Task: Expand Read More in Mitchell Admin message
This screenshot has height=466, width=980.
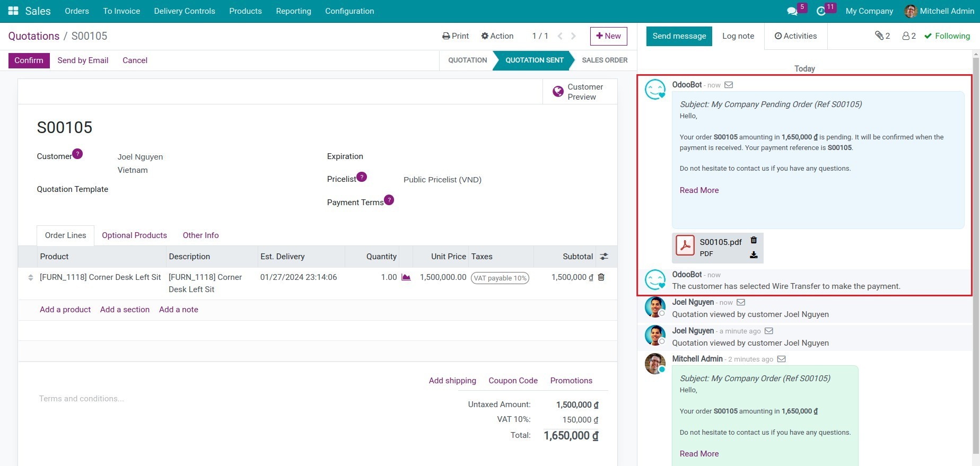Action: [x=699, y=454]
